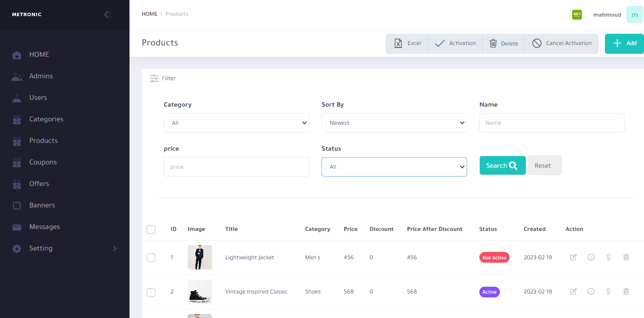The height and width of the screenshot is (318, 644).
Task: Click the HOME house icon in sidebar
Action: (17, 55)
